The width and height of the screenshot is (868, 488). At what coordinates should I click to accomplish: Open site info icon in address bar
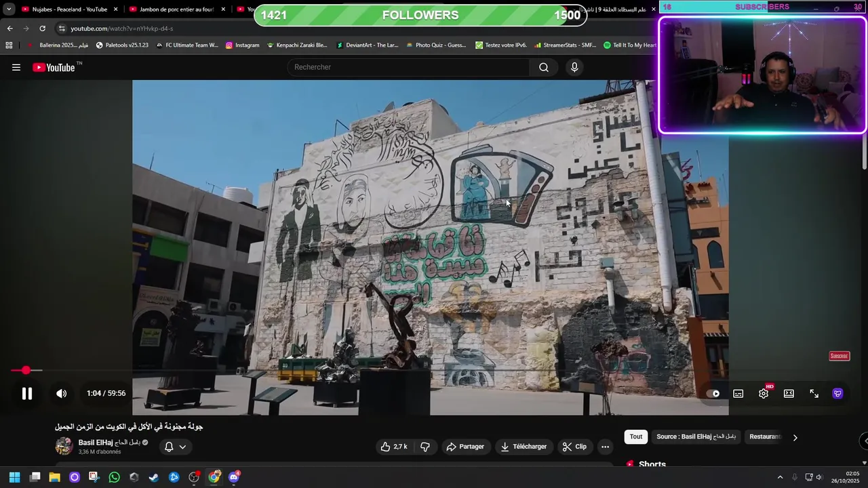coord(62,28)
